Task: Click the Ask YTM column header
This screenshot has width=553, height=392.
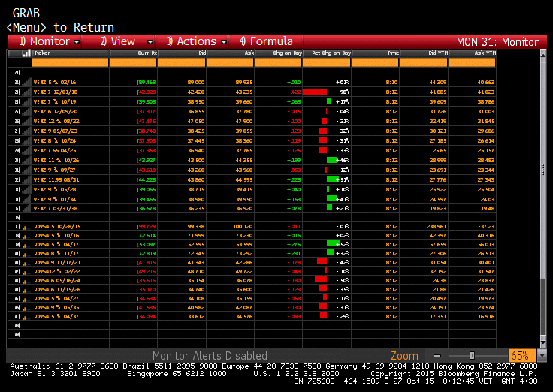Action: click(x=473, y=53)
